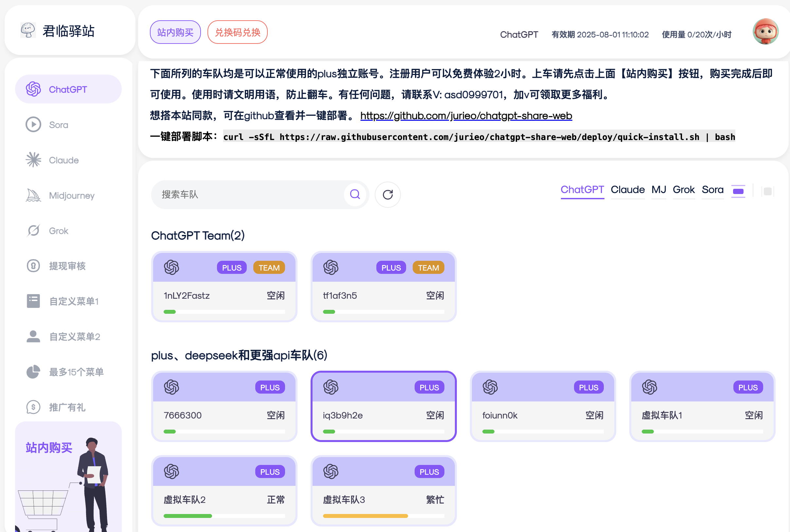The width and height of the screenshot is (790, 532).
Task: Open 提现审核 withdrawal review page
Action: tap(67, 266)
